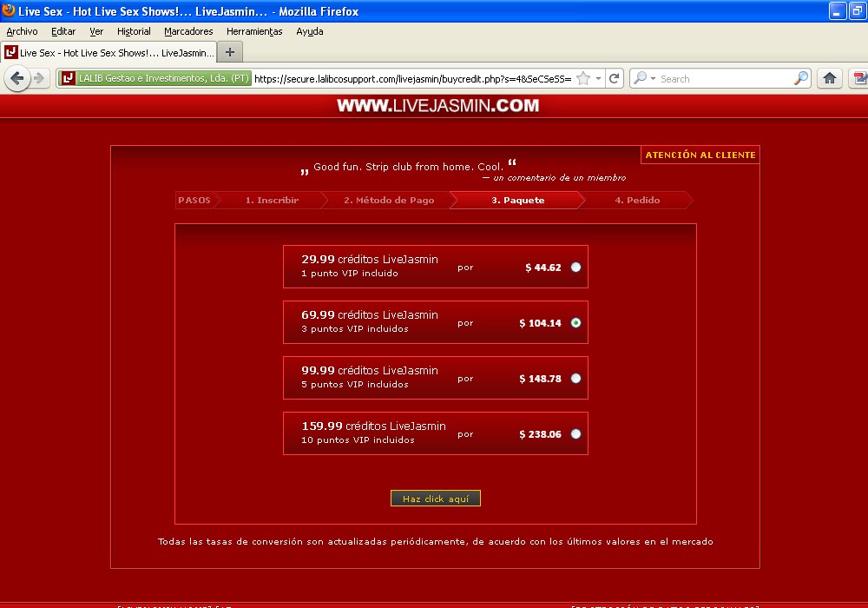Image resolution: width=868 pixels, height=608 pixels.
Task: Open the Archivo menu
Action: (x=23, y=31)
